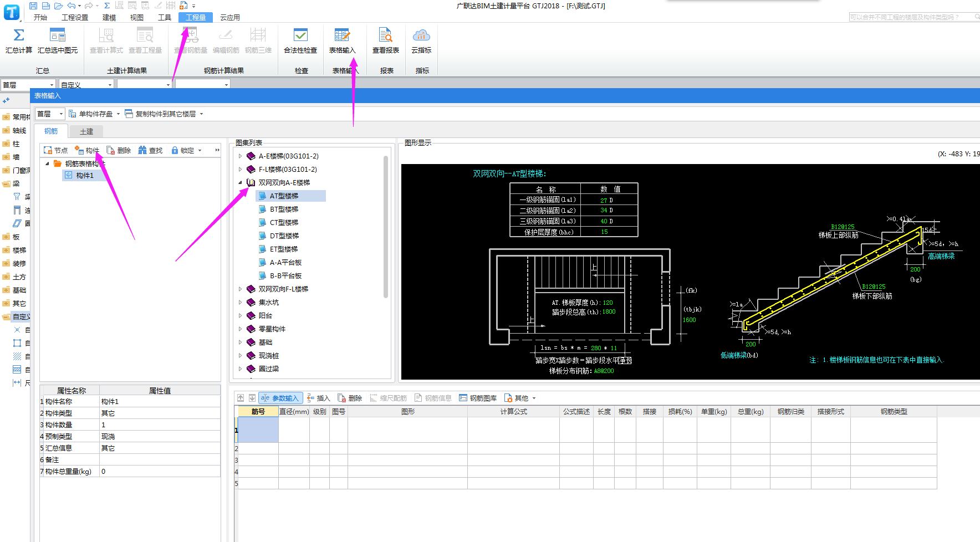Click the 构件名称 value cell 构件1
This screenshot has width=980, height=542.
coord(160,402)
